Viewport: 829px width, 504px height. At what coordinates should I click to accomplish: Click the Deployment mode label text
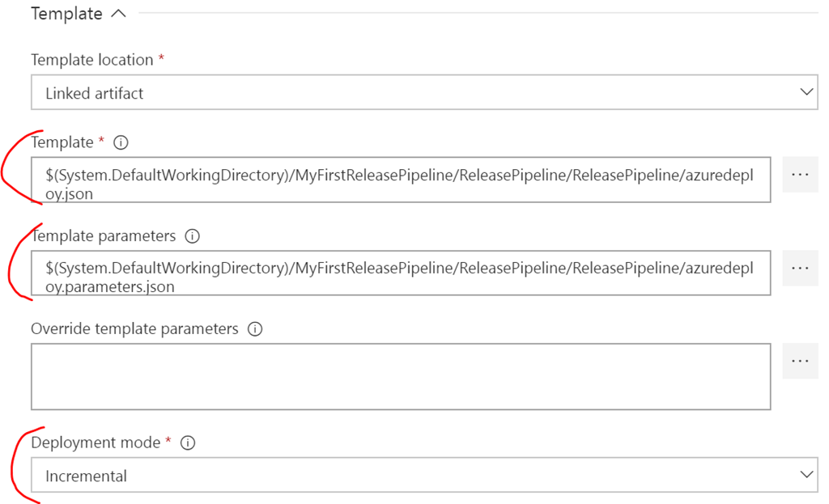(x=96, y=443)
